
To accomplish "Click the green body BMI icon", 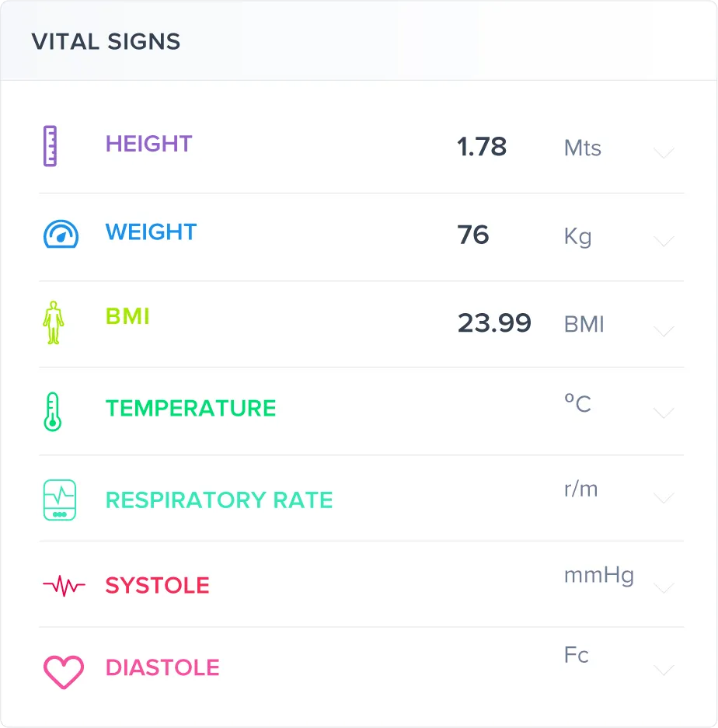I will (54, 322).
